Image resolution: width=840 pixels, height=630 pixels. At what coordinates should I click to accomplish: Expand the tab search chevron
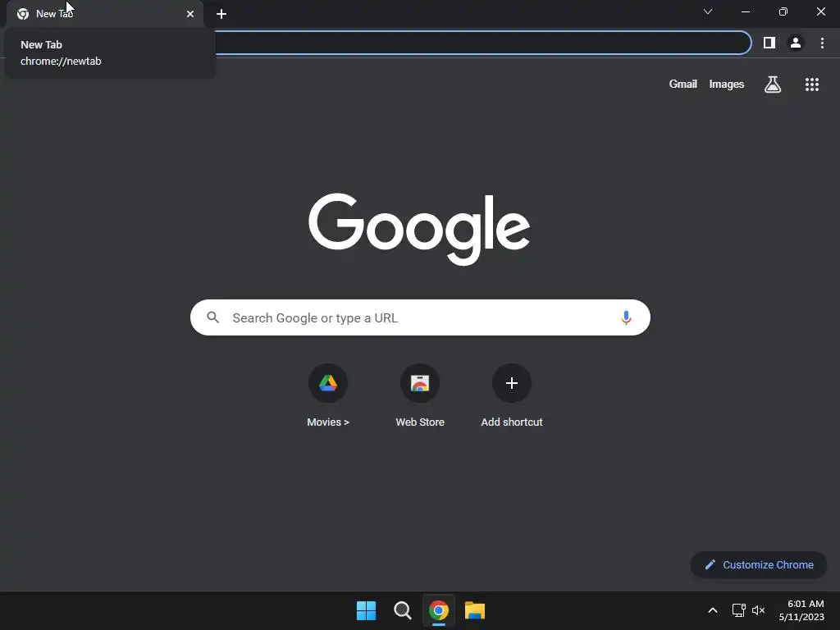[708, 11]
